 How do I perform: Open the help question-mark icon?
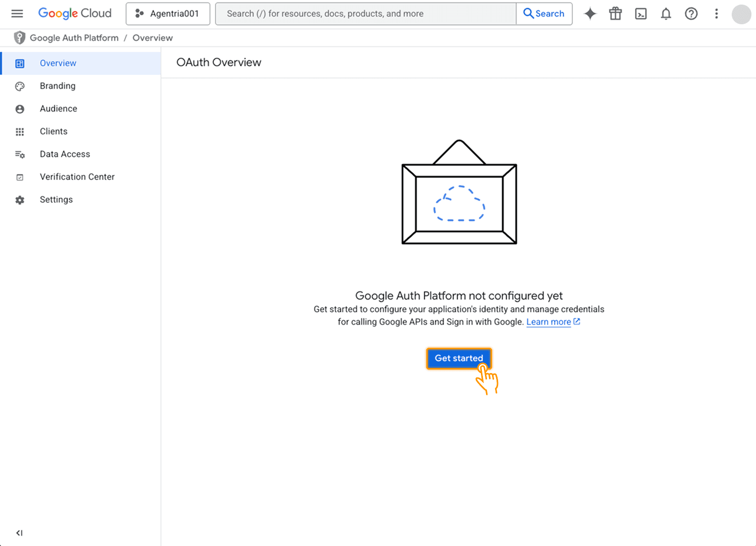(691, 14)
